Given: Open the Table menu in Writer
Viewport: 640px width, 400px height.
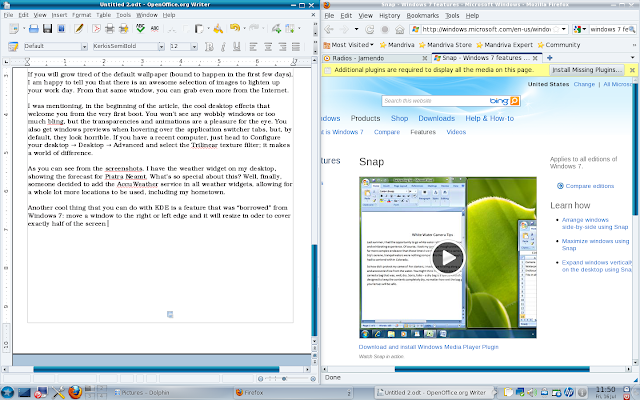Looking at the screenshot, I should [x=103, y=15].
